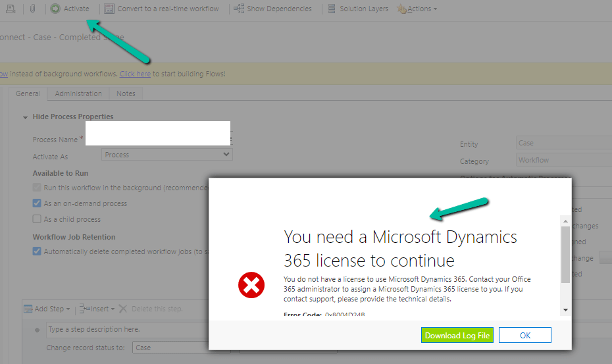The width and height of the screenshot is (612, 364).
Task: Switch to the Administration tab
Action: click(78, 93)
